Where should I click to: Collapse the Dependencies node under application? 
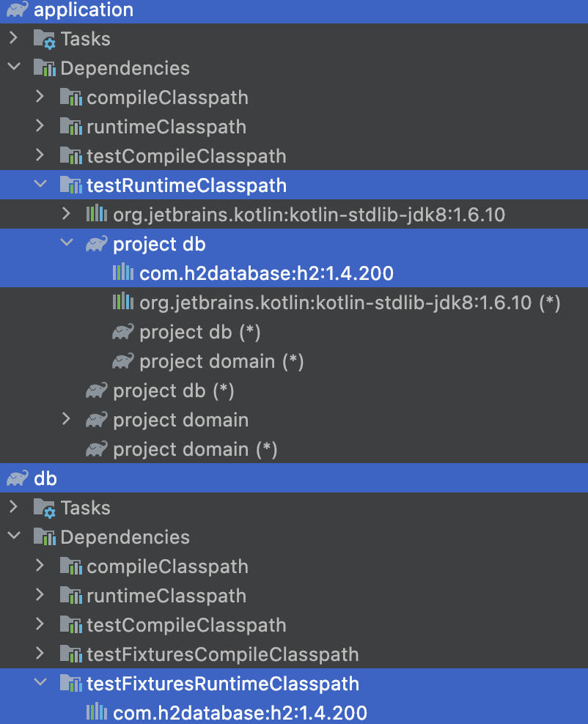15,67
